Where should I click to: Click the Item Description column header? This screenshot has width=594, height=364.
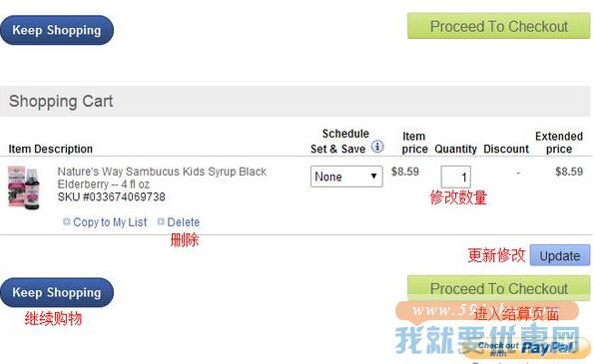pyautogui.click(x=50, y=149)
